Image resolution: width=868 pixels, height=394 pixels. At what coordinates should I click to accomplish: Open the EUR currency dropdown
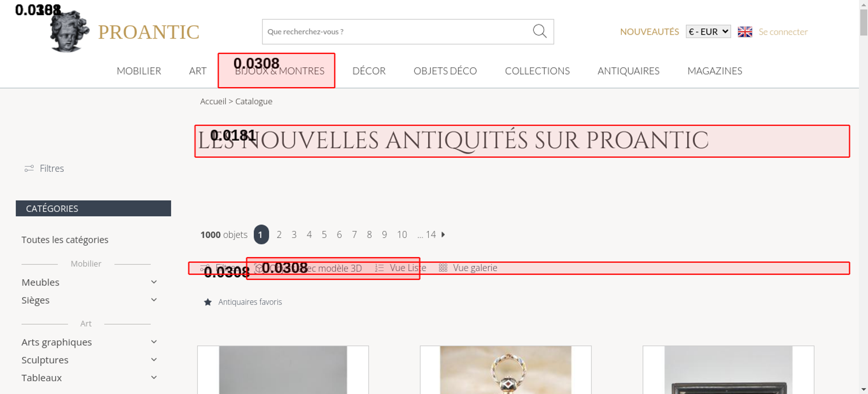point(708,32)
